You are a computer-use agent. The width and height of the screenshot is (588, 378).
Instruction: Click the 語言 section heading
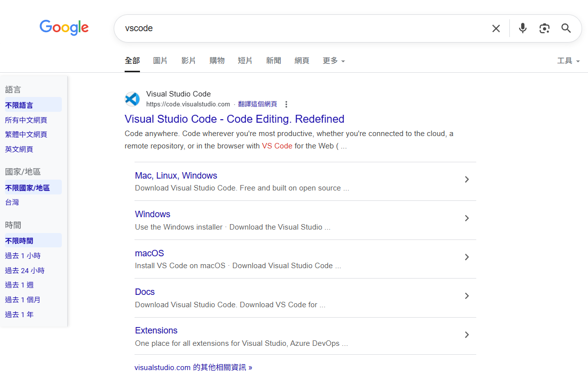tap(13, 90)
